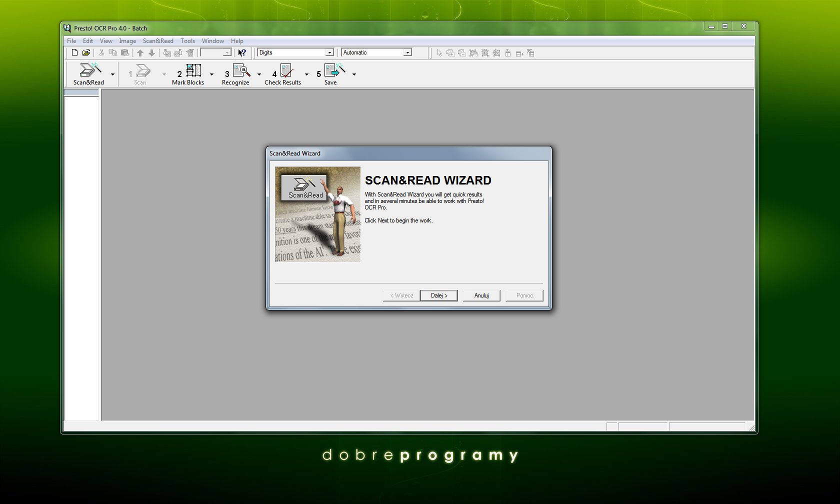Expand the Mark Blocks dropdown arrow

tap(211, 74)
